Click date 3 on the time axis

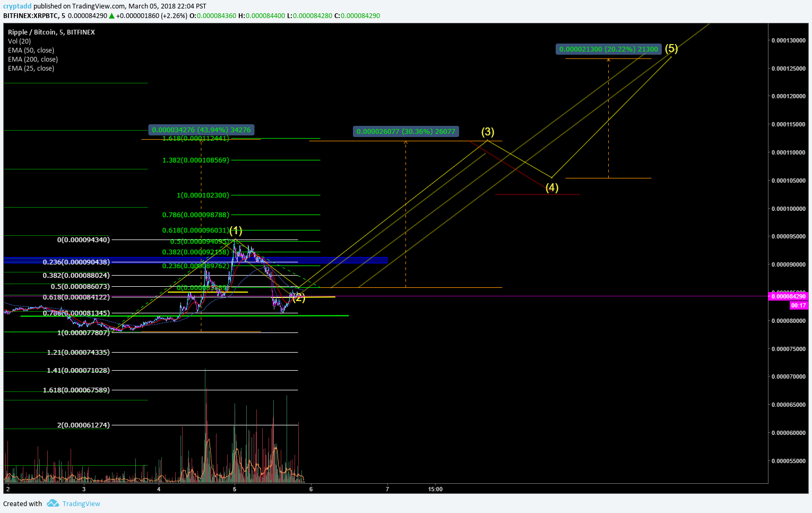point(84,489)
